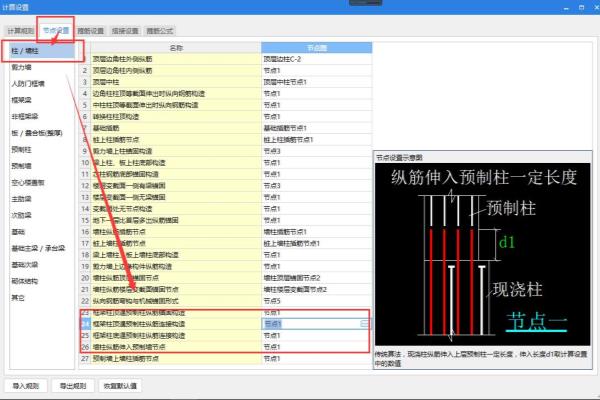Select row 25 框架柱底遇预制柱纵筋连接构造

(x=176, y=335)
